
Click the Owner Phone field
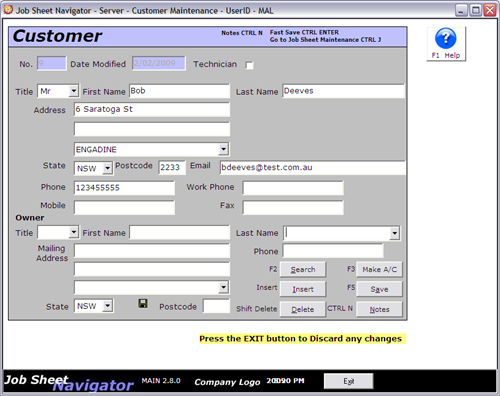[x=333, y=251]
